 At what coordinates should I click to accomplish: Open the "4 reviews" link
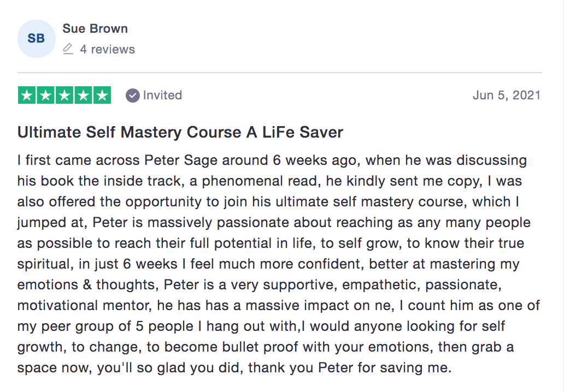[x=107, y=49]
